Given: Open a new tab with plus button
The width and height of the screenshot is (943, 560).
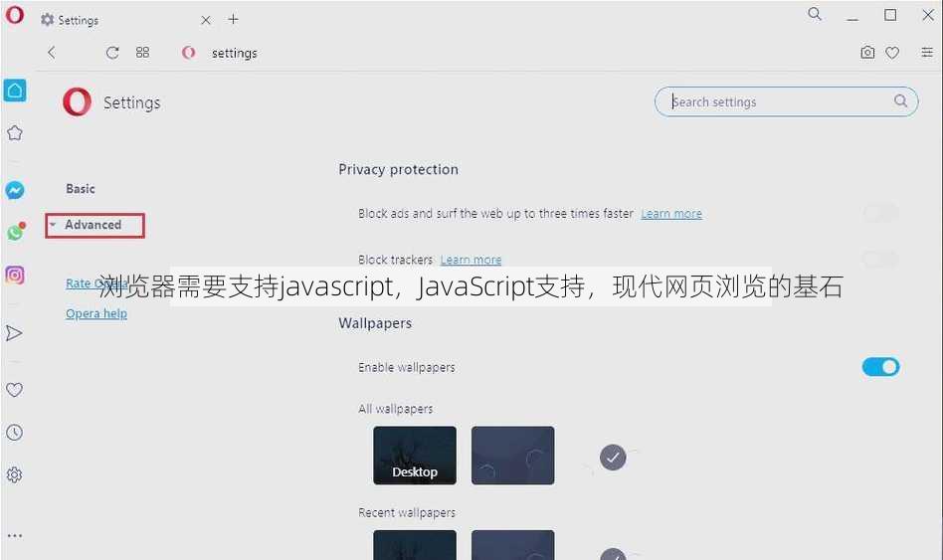Looking at the screenshot, I should 234,19.
